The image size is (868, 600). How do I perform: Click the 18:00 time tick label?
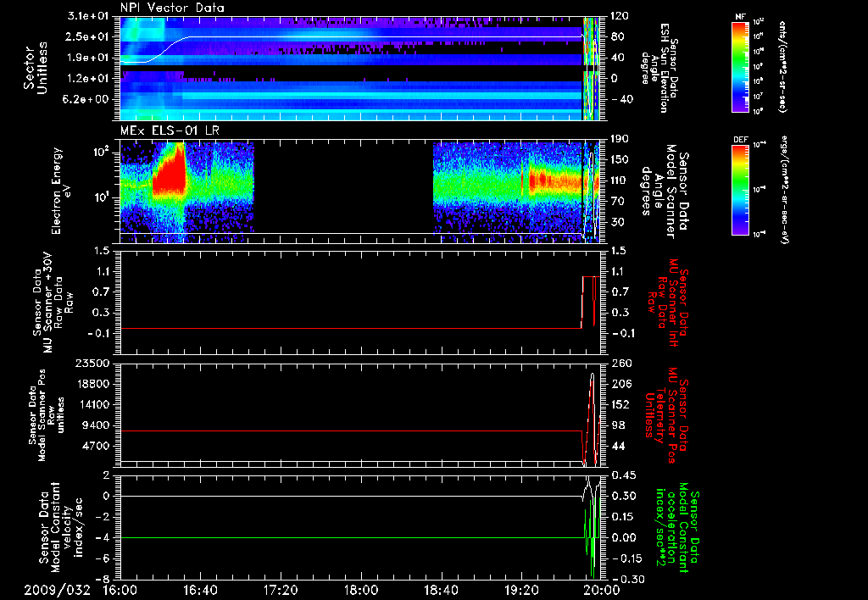click(x=361, y=590)
